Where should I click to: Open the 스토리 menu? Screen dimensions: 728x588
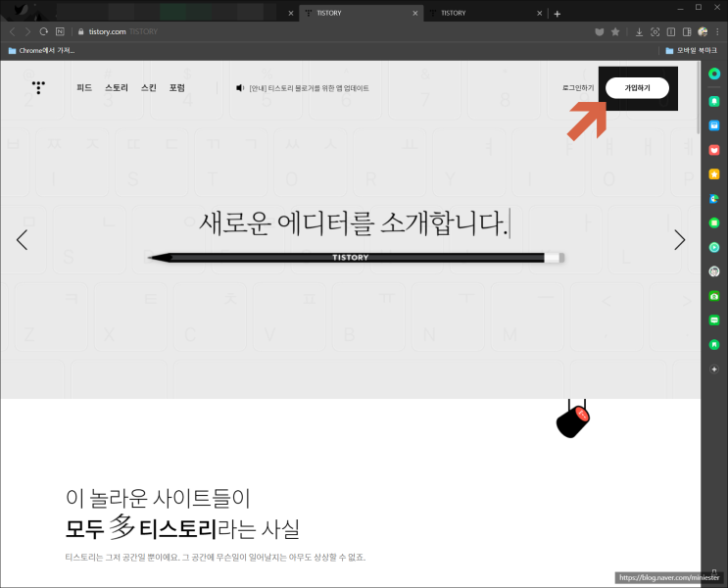(117, 88)
